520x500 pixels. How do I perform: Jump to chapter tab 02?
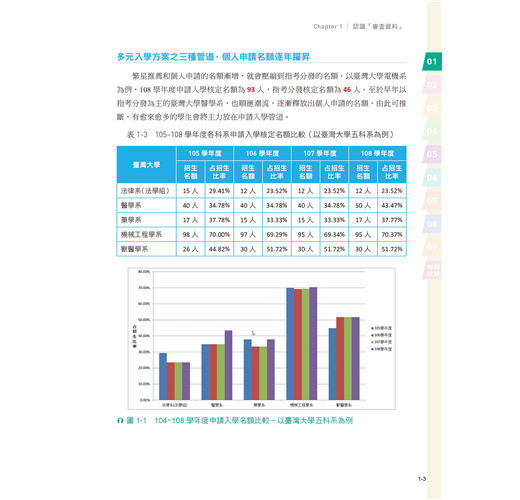(432, 85)
